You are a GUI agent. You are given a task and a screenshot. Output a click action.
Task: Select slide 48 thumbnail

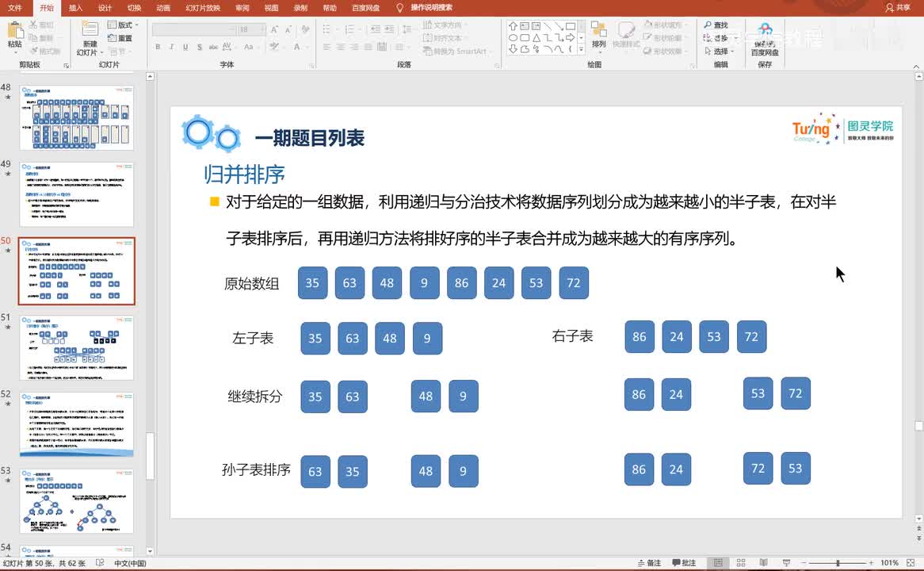pyautogui.click(x=77, y=117)
